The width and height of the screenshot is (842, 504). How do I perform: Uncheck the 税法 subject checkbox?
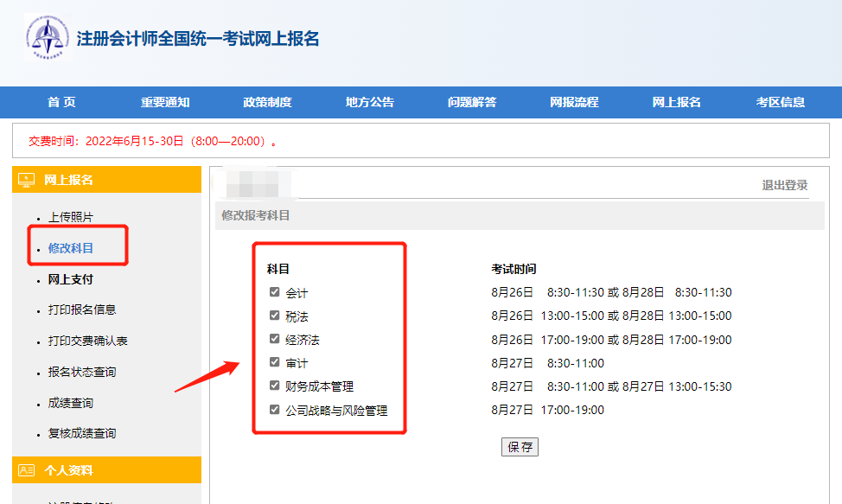[272, 316]
